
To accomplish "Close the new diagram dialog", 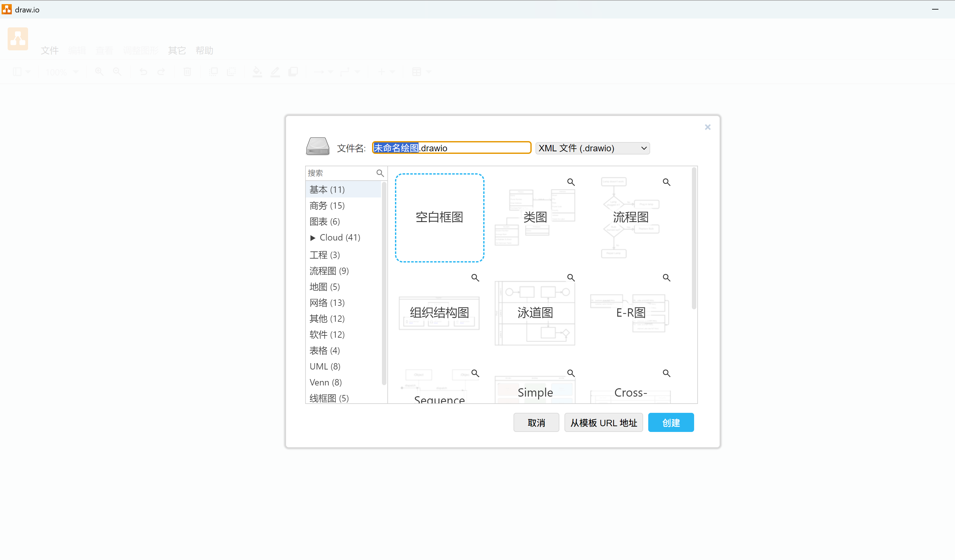I will tap(707, 127).
